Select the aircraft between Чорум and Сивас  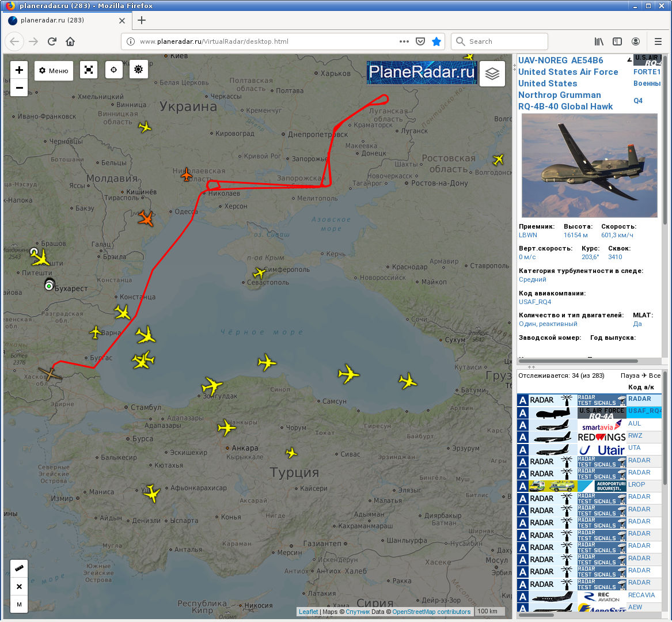[291, 453]
